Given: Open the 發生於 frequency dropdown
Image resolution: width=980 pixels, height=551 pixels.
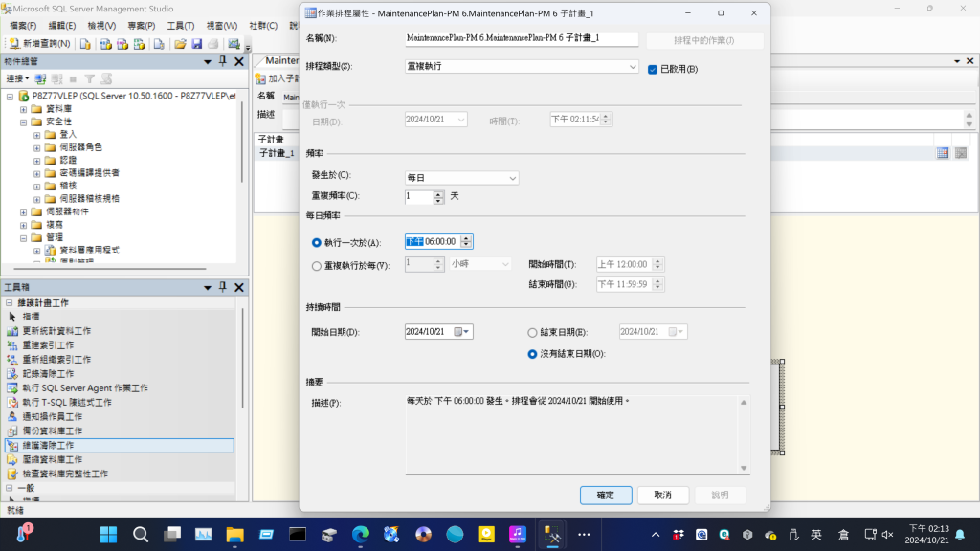Looking at the screenshot, I should (x=462, y=178).
